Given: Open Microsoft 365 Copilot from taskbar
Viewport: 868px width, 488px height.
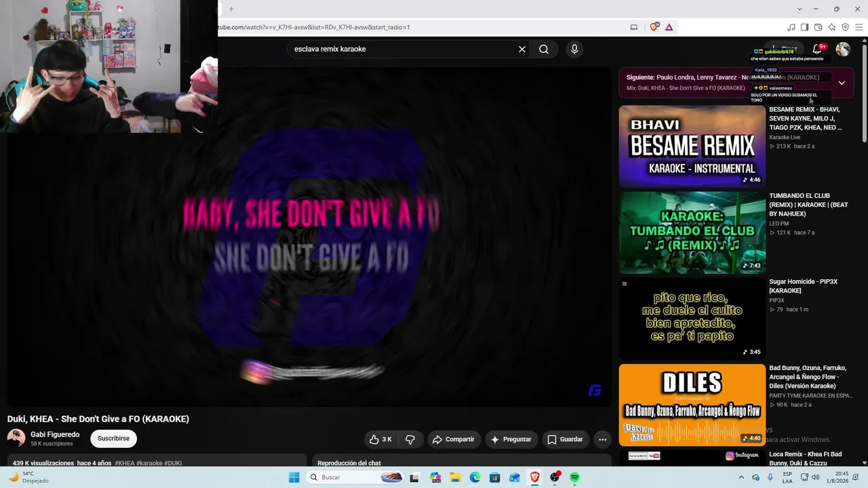Looking at the screenshot, I should 435,477.
